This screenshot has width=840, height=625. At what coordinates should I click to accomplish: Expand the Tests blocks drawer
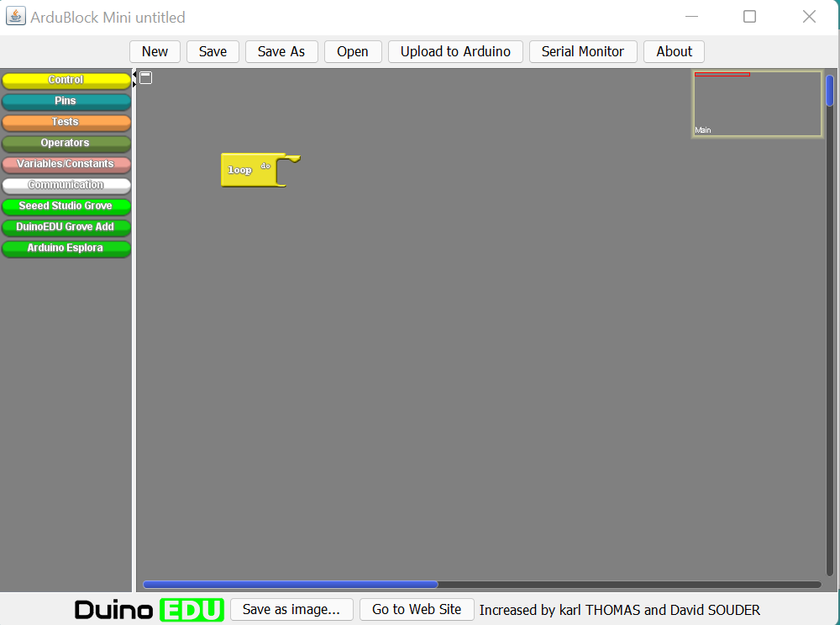[66, 123]
